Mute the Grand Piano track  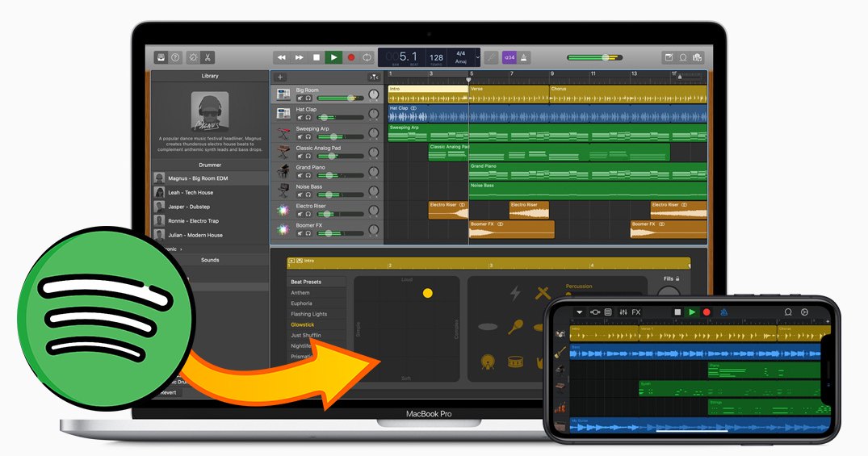point(300,175)
